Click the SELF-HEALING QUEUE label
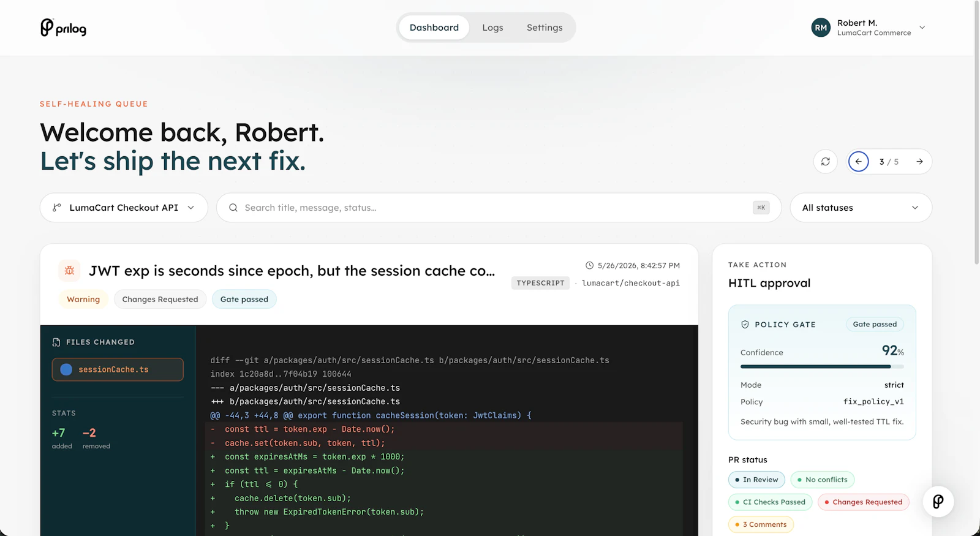This screenshot has width=980, height=536. click(x=94, y=104)
